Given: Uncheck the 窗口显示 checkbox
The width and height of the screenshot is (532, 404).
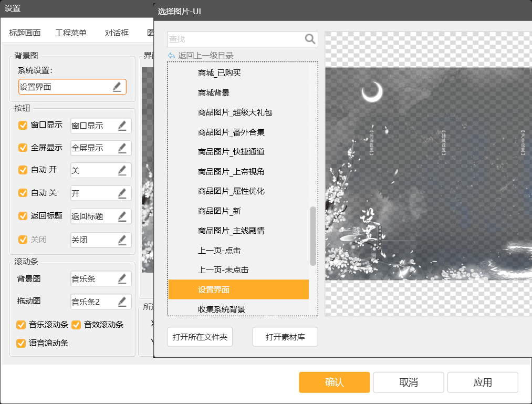Looking at the screenshot, I should pyautogui.click(x=23, y=126).
